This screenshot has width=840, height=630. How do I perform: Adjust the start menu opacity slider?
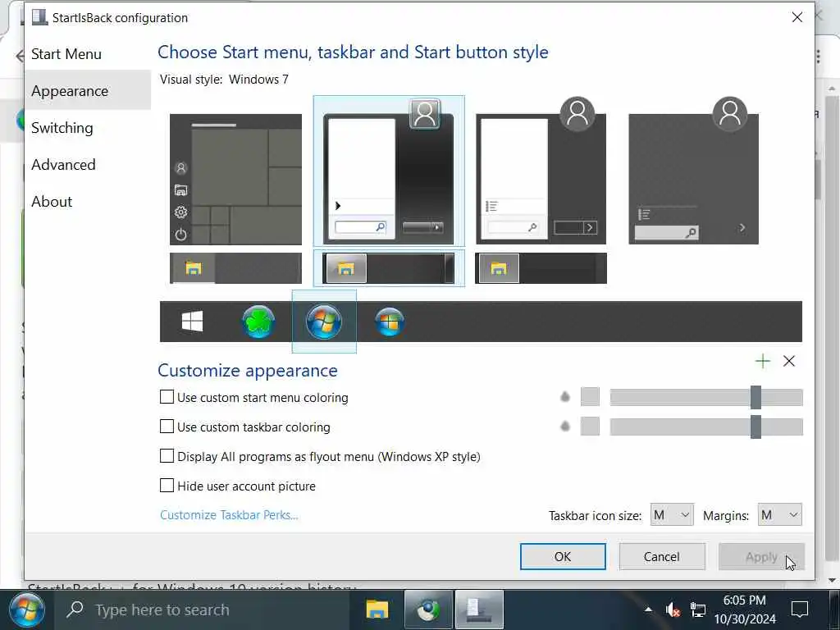(x=706, y=397)
